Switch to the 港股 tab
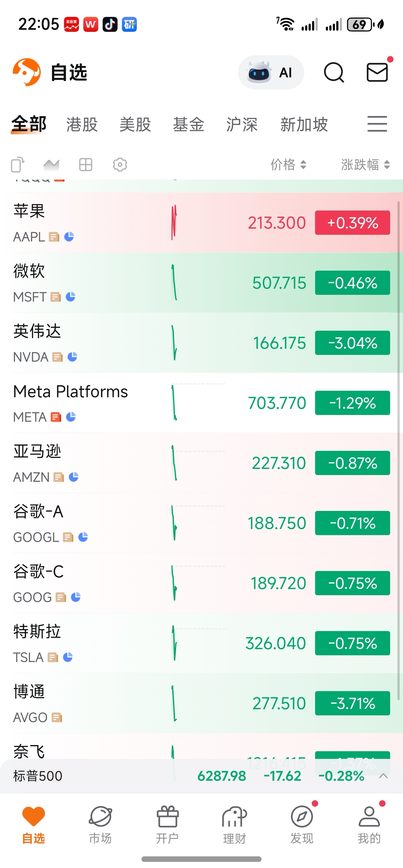Screen dimensions: 403x868 pos(82,124)
